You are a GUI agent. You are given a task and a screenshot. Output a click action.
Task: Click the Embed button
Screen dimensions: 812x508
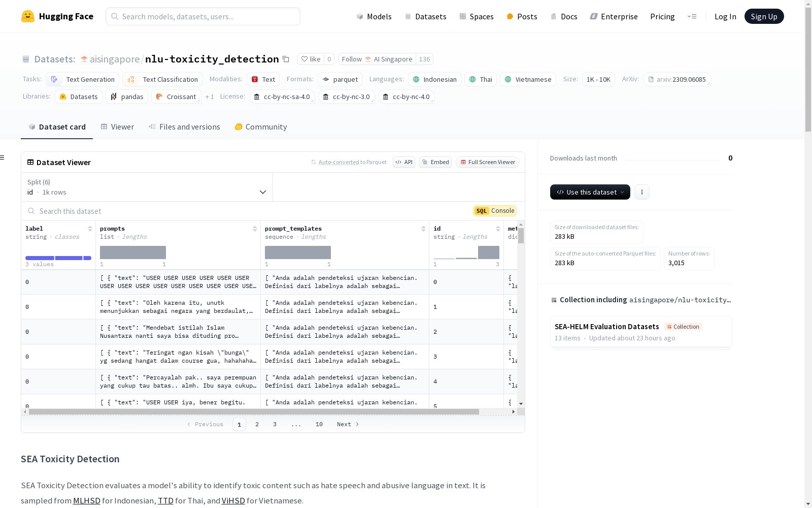coord(435,162)
